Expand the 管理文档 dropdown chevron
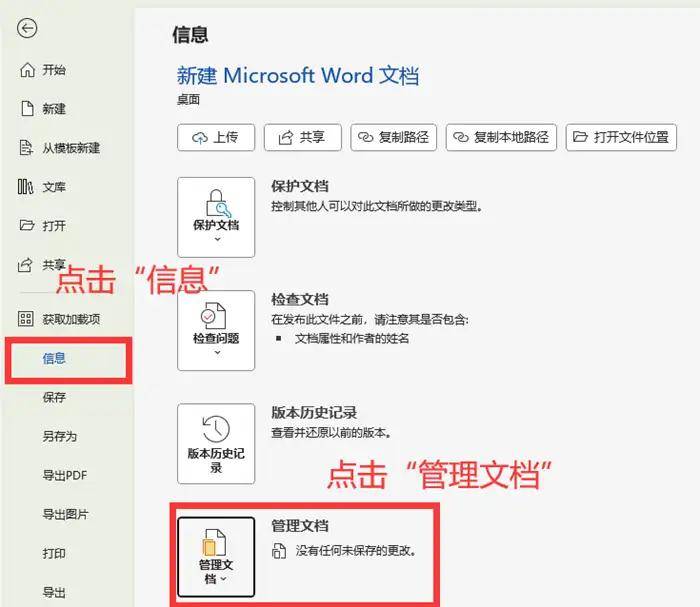 coord(224,579)
